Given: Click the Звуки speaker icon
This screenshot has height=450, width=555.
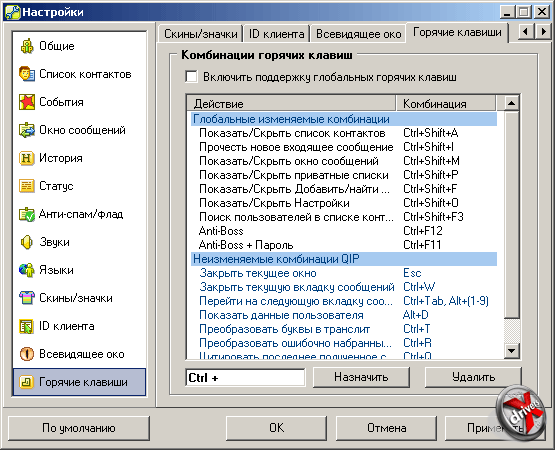Looking at the screenshot, I should coord(27,242).
